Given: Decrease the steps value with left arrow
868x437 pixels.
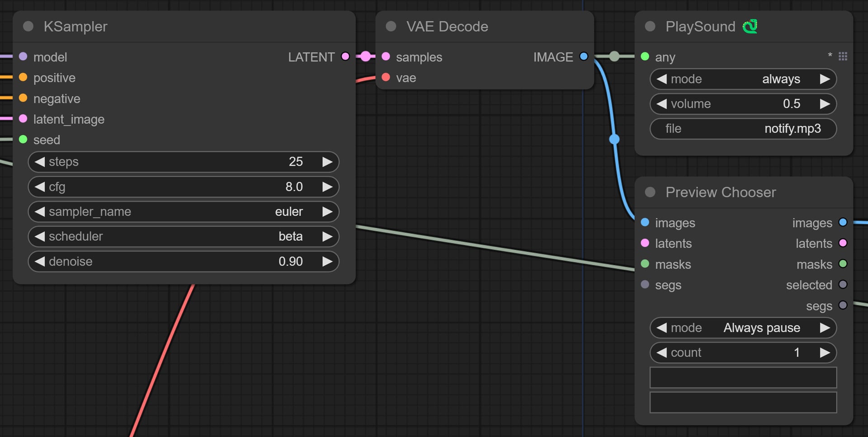Looking at the screenshot, I should (x=40, y=162).
